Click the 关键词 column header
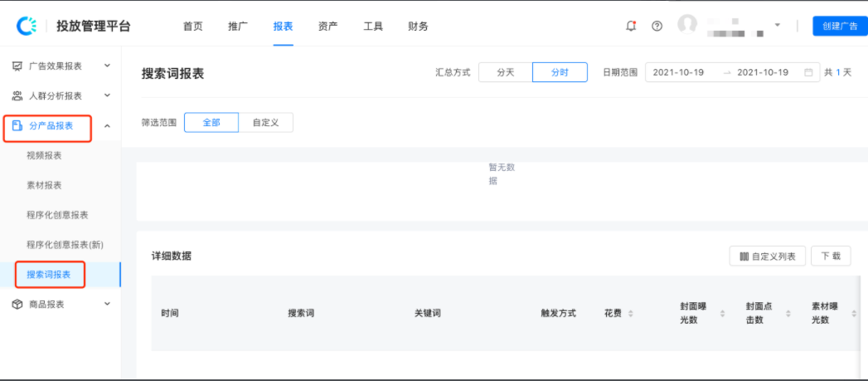Screen dimensions: 868x381 click(x=428, y=313)
